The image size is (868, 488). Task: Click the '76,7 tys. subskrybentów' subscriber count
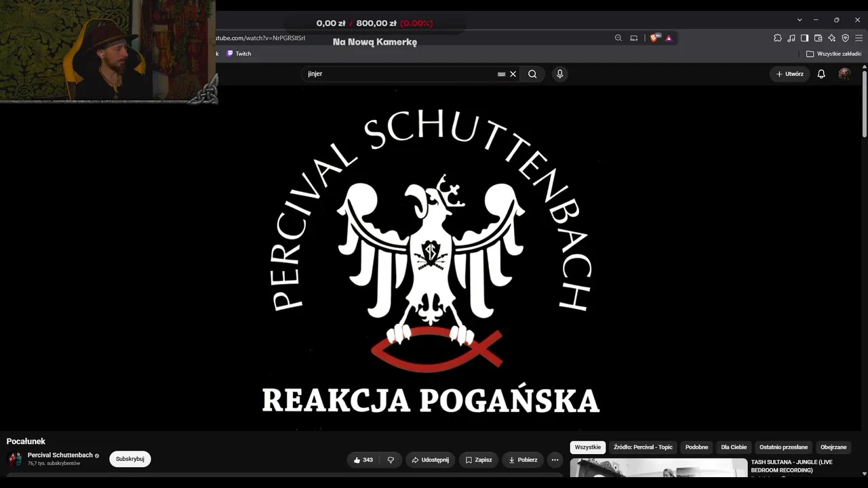(54, 464)
